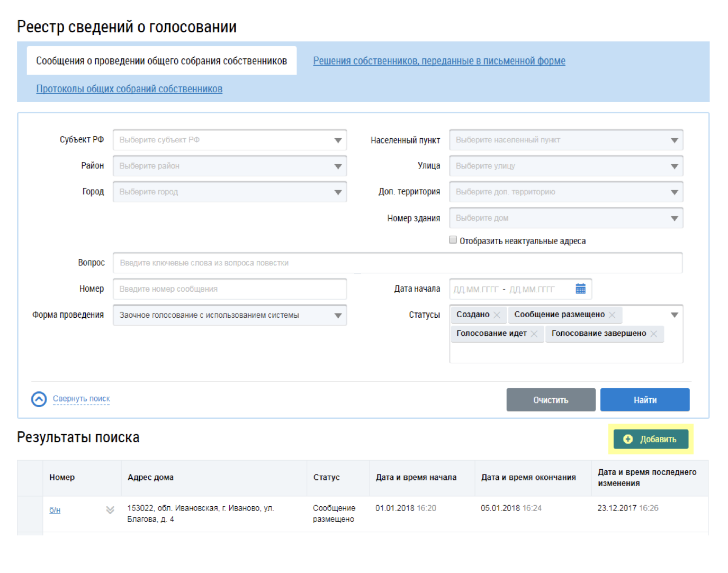Click the end date '05.01.2018 16:24'
Screen dimensions: 728x573
point(511,508)
